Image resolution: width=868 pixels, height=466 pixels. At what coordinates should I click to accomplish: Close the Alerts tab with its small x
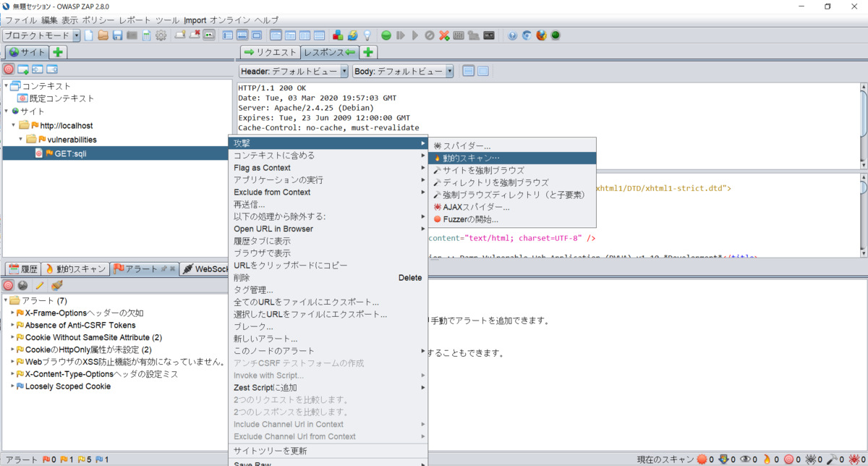coord(174,268)
